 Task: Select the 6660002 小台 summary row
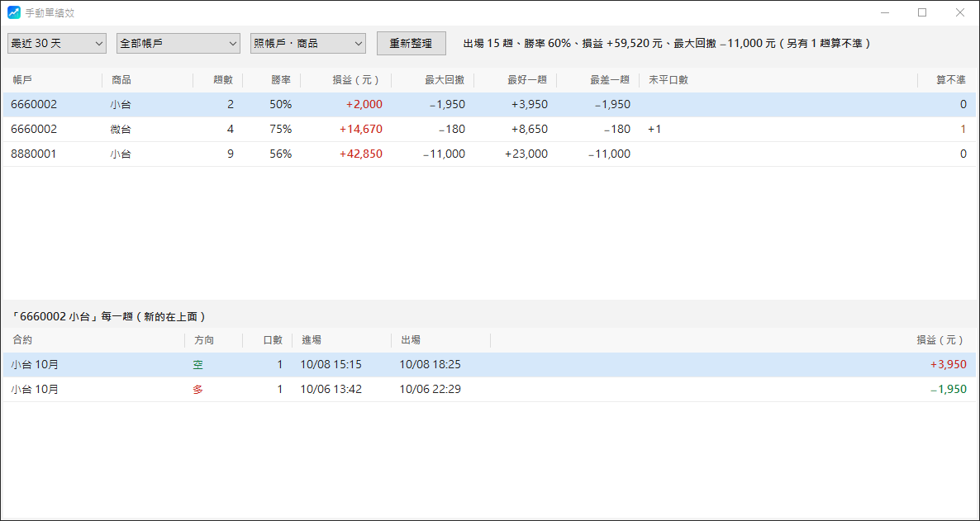coord(489,105)
